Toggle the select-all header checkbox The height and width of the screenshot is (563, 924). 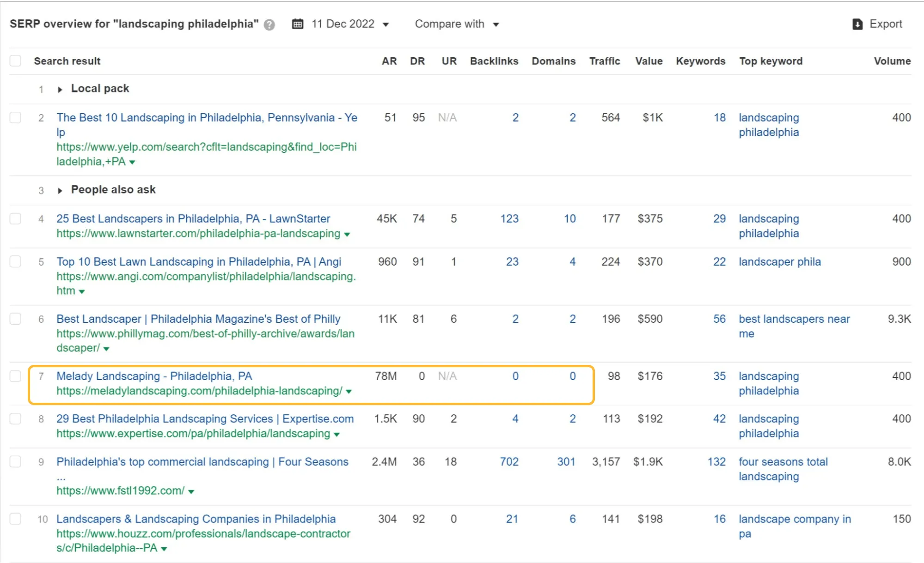(16, 61)
